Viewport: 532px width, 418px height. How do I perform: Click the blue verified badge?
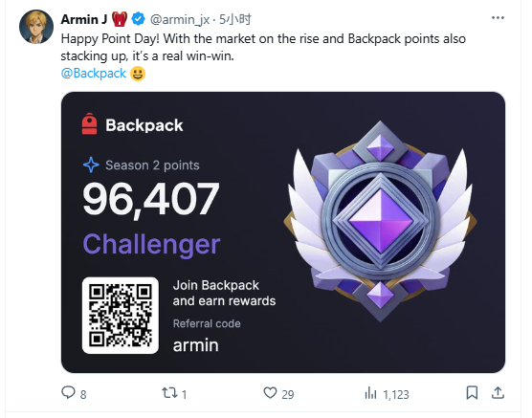138,19
